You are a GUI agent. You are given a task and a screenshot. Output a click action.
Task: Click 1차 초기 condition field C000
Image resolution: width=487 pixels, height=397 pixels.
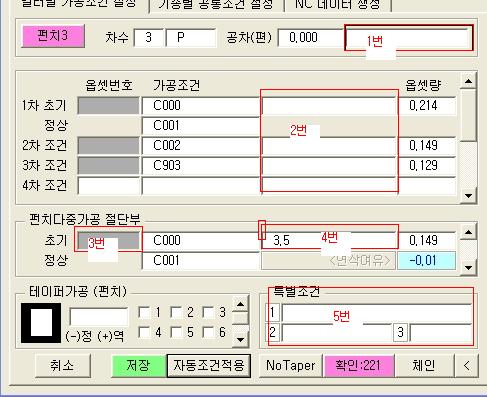[x=201, y=105]
